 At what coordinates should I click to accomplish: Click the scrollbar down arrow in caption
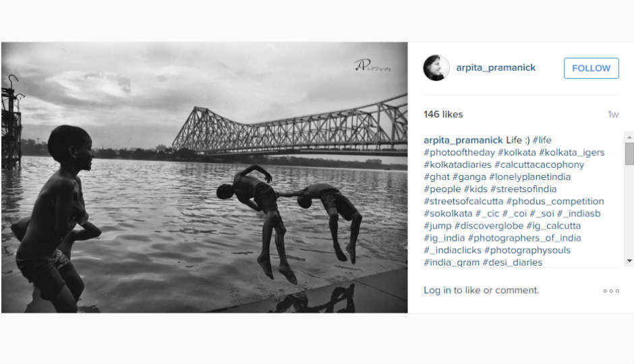coord(629,261)
